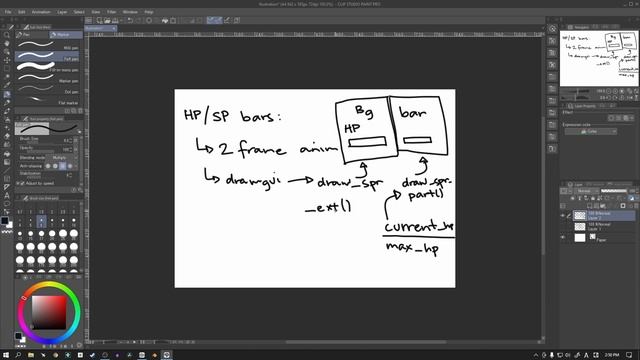Select the Pencil tool
This screenshot has height=360, width=640.
7,102
